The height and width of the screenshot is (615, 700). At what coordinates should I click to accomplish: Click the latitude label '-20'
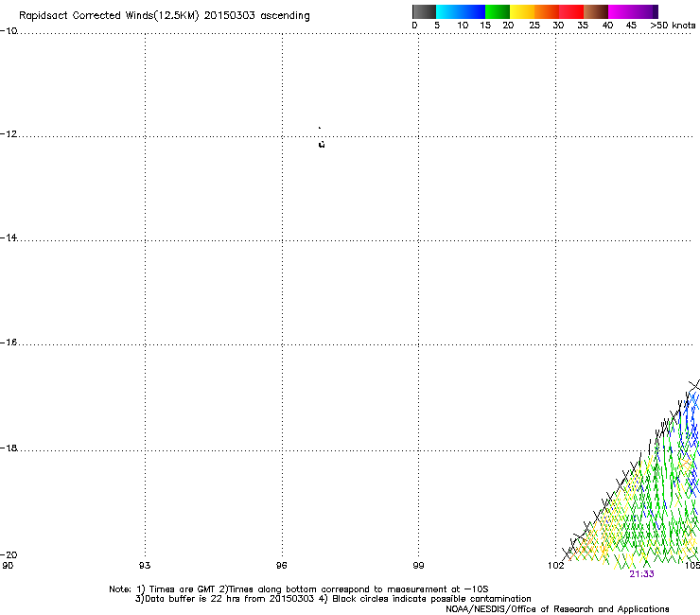pyautogui.click(x=9, y=554)
